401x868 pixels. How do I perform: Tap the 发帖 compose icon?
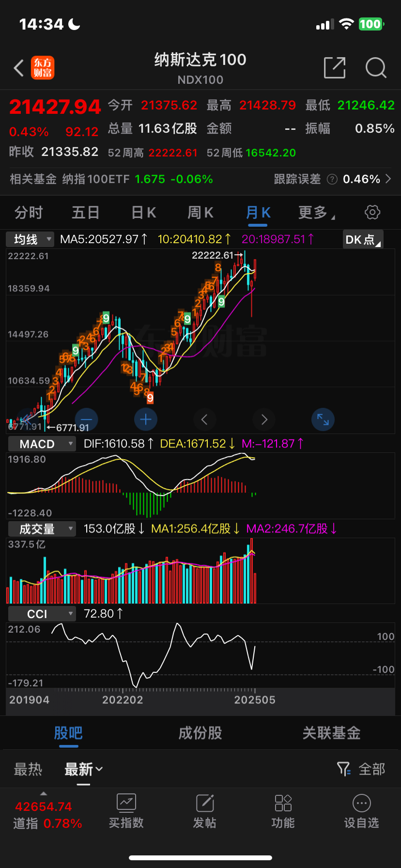205,803
